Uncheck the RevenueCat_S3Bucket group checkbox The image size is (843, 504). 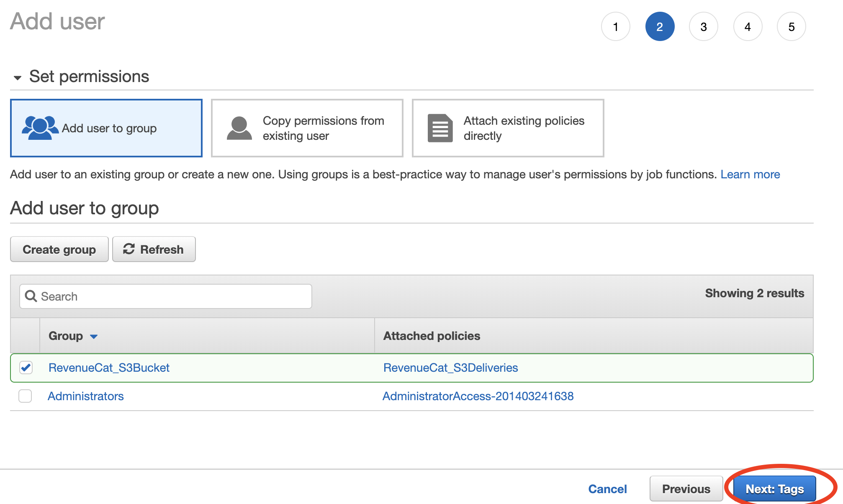(26, 368)
